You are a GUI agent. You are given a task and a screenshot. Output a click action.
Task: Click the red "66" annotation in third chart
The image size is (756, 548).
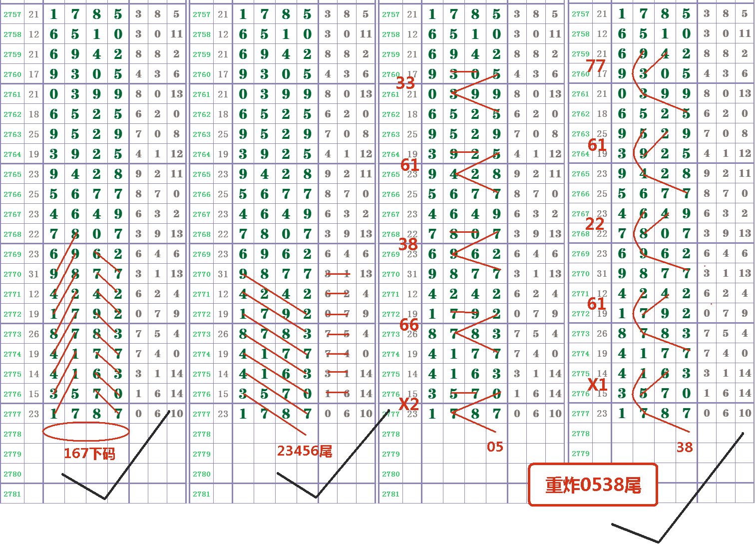coord(409,325)
